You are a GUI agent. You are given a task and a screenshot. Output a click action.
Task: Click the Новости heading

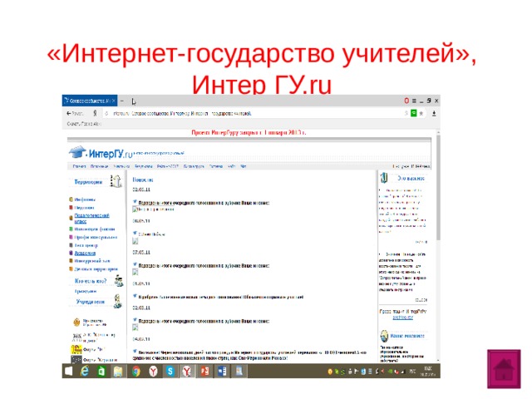point(143,180)
